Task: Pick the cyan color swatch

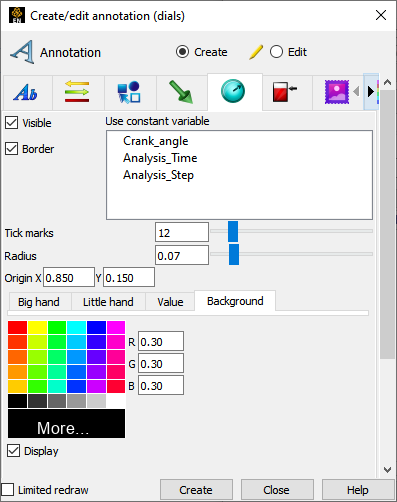Action: coord(77,327)
